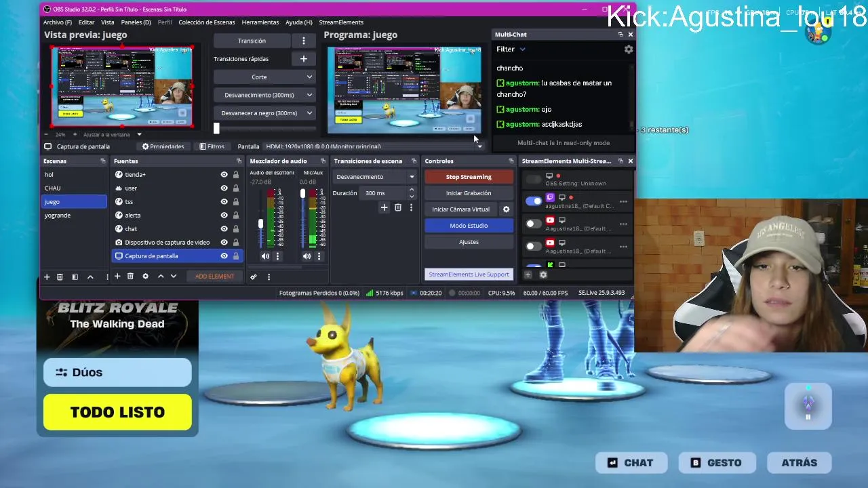Screen dimensions: 868x488
Task: Hide the Captura de pantalla source
Action: coord(224,256)
